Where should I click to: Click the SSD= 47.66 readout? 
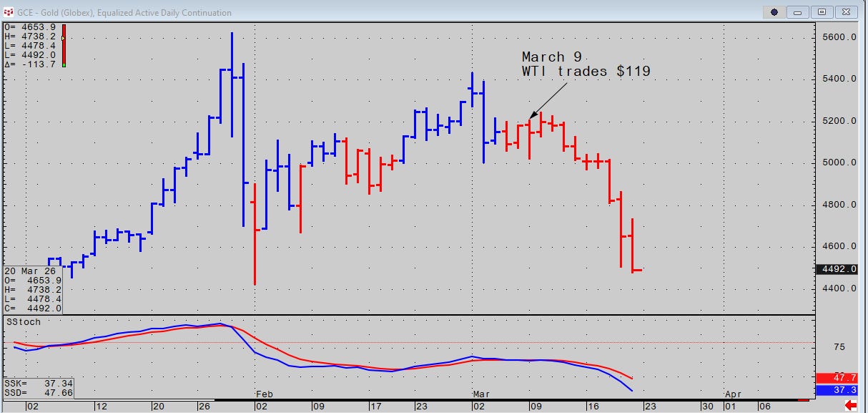37,393
